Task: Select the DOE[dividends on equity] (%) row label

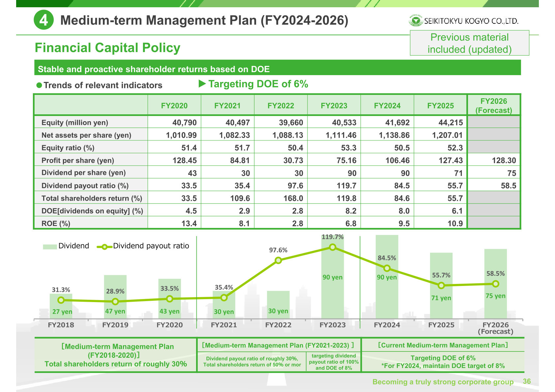Action: click(92, 211)
